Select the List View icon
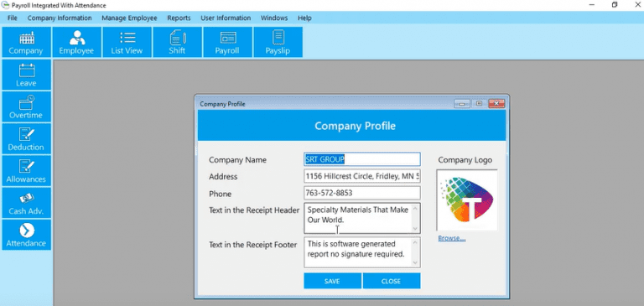 coord(127,42)
